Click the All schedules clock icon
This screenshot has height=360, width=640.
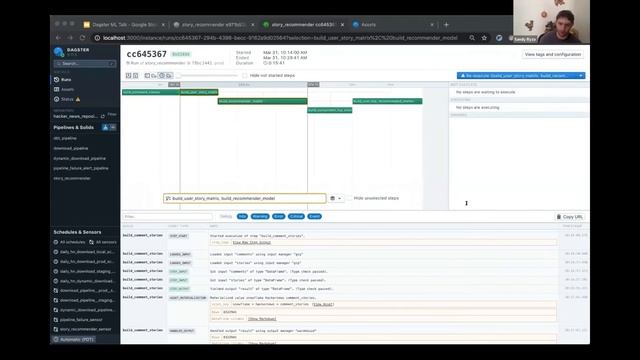(56, 242)
